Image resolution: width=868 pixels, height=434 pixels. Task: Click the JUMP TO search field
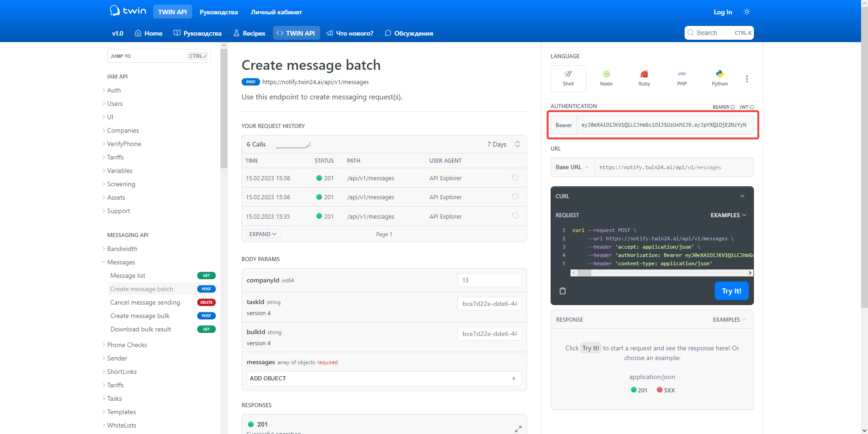(159, 56)
